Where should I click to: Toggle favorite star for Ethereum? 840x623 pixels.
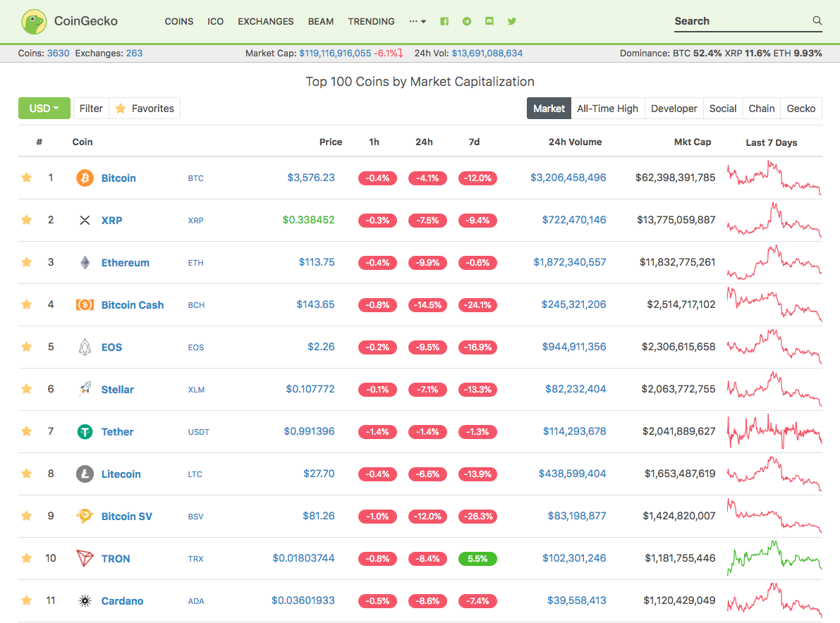pos(26,261)
